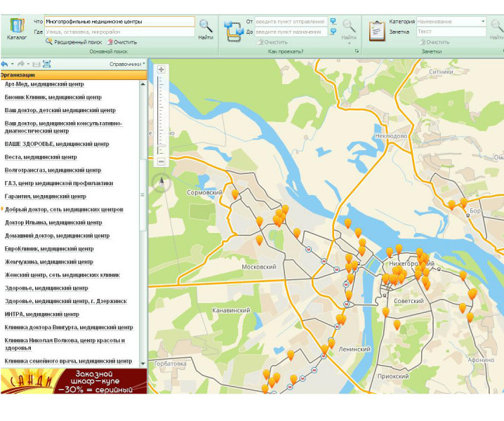Expand the Категория combo box
The width and height of the screenshot is (504, 421).
pyautogui.click(x=483, y=22)
